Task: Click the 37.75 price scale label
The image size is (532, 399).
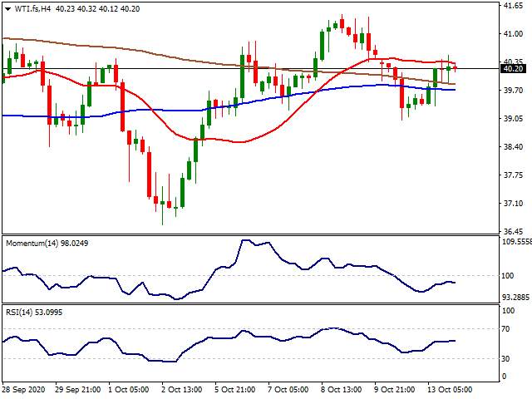Action: [514, 175]
